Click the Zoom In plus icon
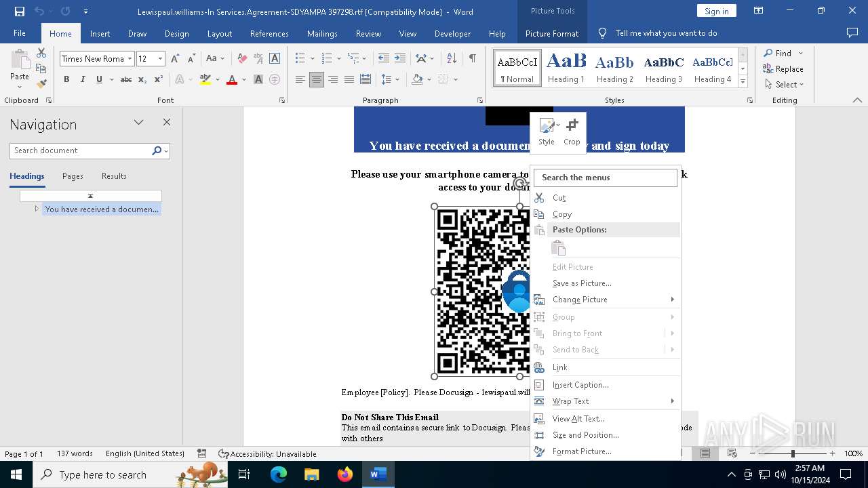The height and width of the screenshot is (488, 868). (x=832, y=453)
